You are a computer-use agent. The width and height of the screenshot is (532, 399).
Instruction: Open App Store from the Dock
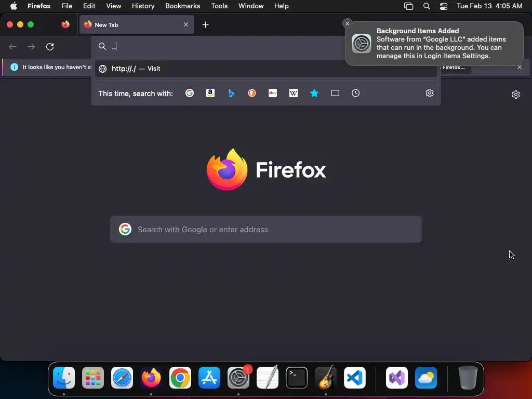209,378
